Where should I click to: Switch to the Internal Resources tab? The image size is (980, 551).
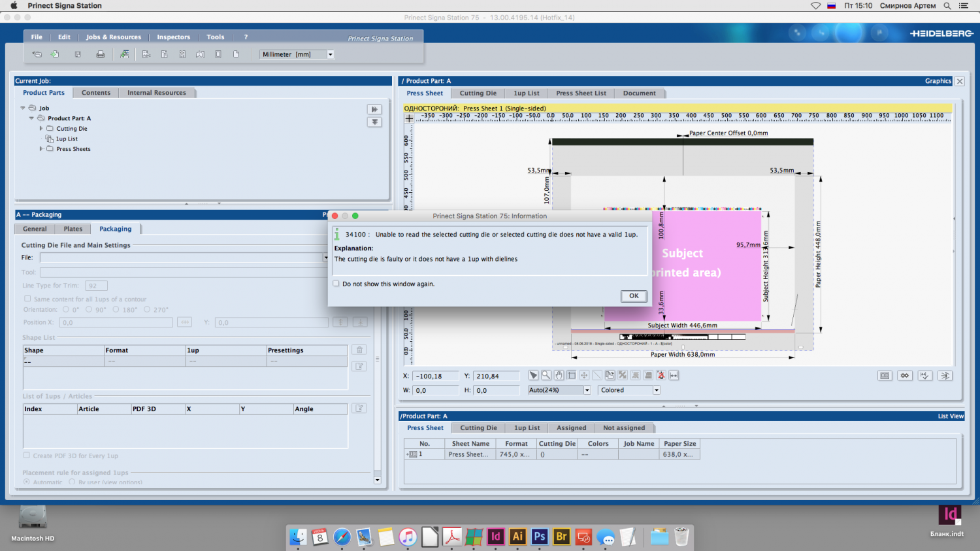[157, 93]
